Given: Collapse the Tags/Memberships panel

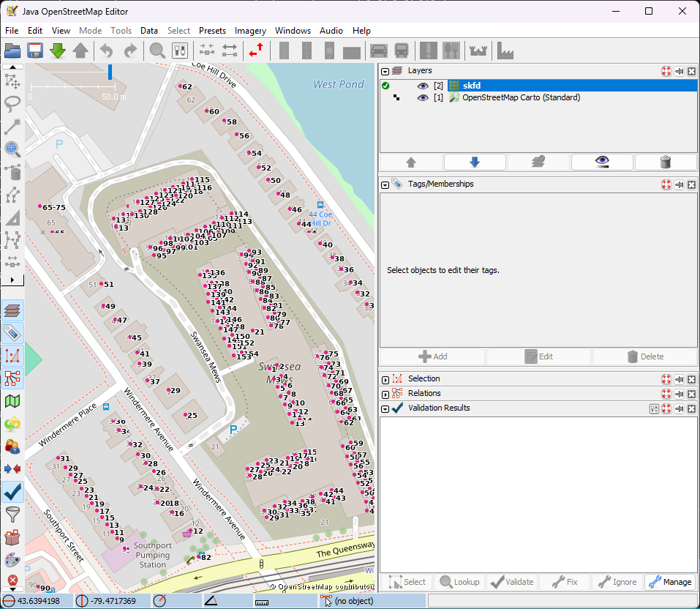Looking at the screenshot, I should (385, 184).
